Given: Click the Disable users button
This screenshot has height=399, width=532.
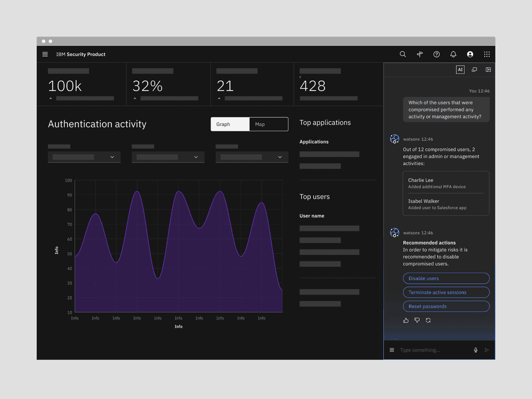Looking at the screenshot, I should click(446, 278).
